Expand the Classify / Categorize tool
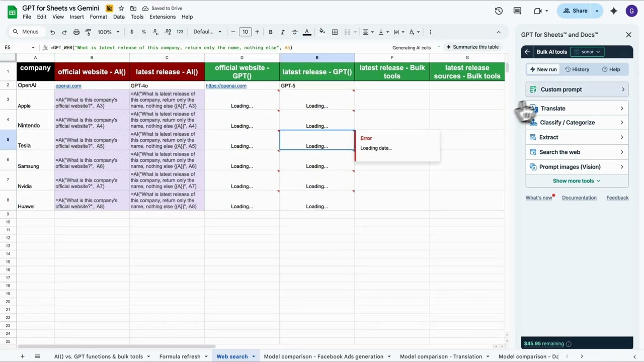Viewport: 644px width, 362px height. tap(577, 123)
